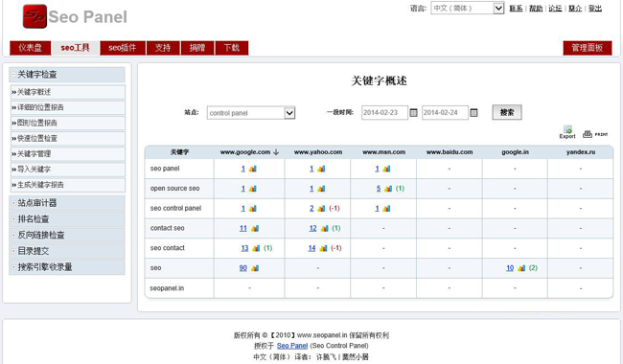Open graph for seo keyword on google.in
Image resolution: width=623 pixels, height=364 pixels.
click(x=521, y=268)
